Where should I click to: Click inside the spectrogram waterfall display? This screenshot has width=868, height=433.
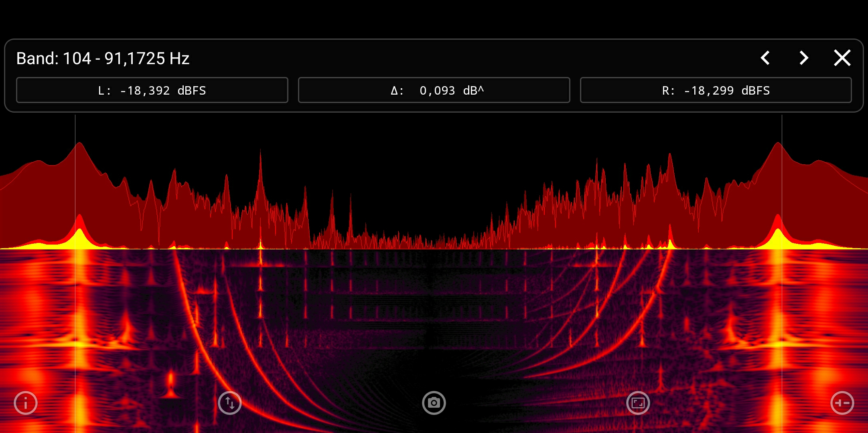pyautogui.click(x=433, y=321)
